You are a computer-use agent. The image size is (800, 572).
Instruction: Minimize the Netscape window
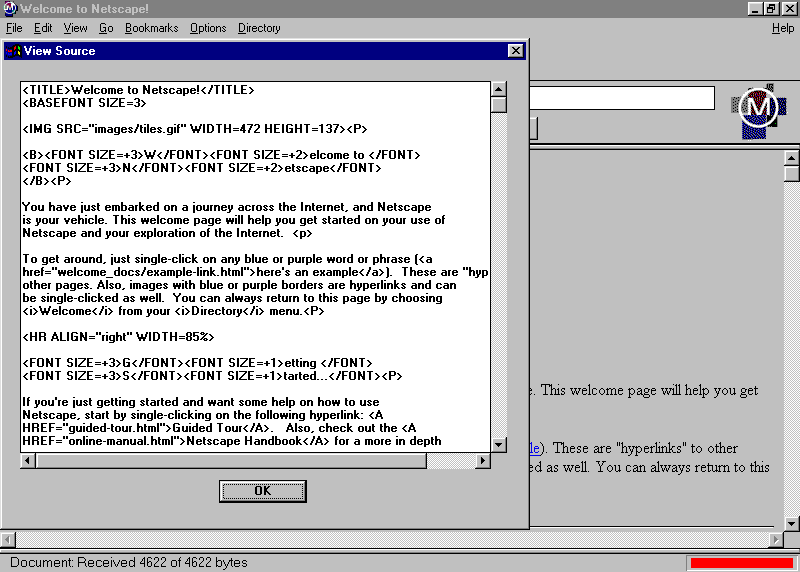tap(755, 9)
